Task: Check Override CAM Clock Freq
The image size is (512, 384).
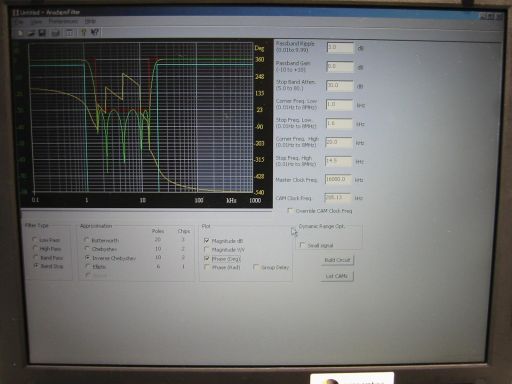Action: coord(290,211)
